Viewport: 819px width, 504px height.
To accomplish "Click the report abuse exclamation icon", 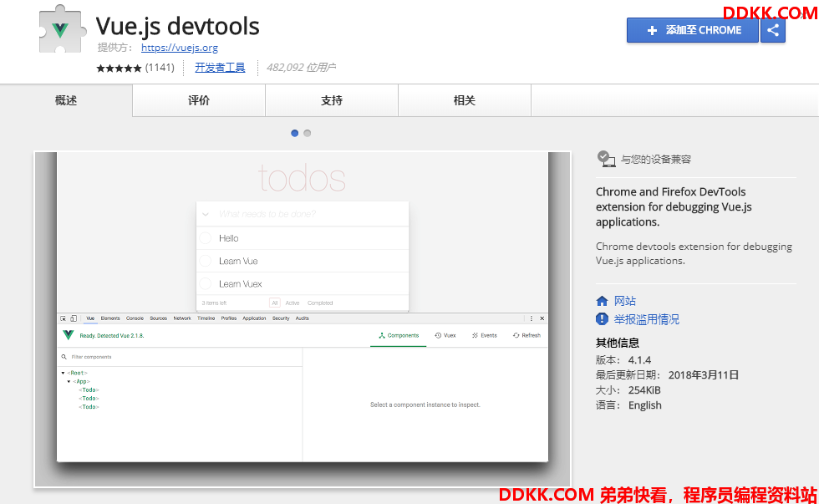I will point(602,319).
